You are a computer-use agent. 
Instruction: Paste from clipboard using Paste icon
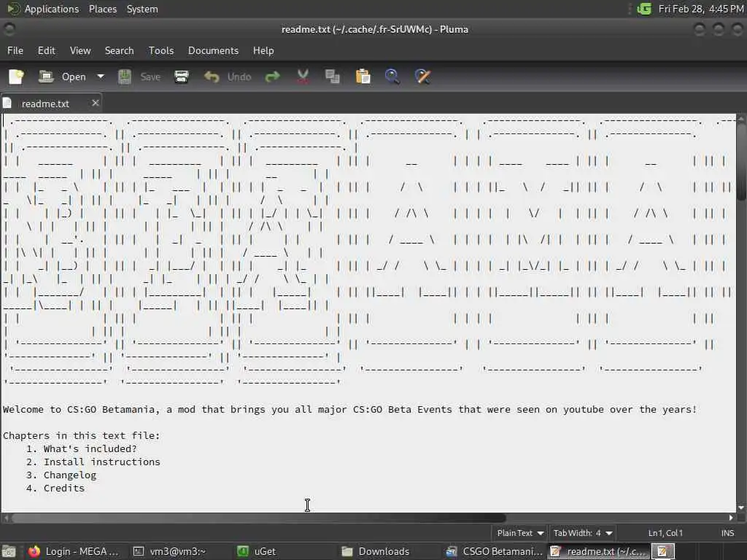(x=363, y=77)
